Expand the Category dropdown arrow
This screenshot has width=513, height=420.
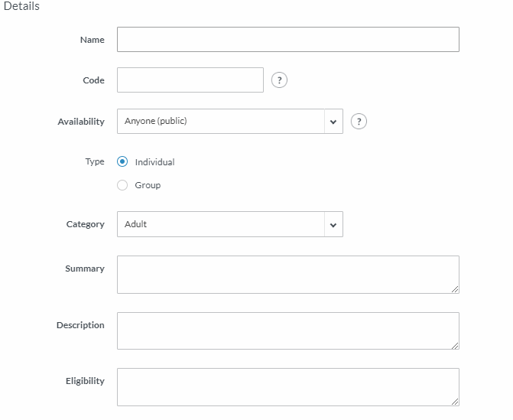point(333,224)
